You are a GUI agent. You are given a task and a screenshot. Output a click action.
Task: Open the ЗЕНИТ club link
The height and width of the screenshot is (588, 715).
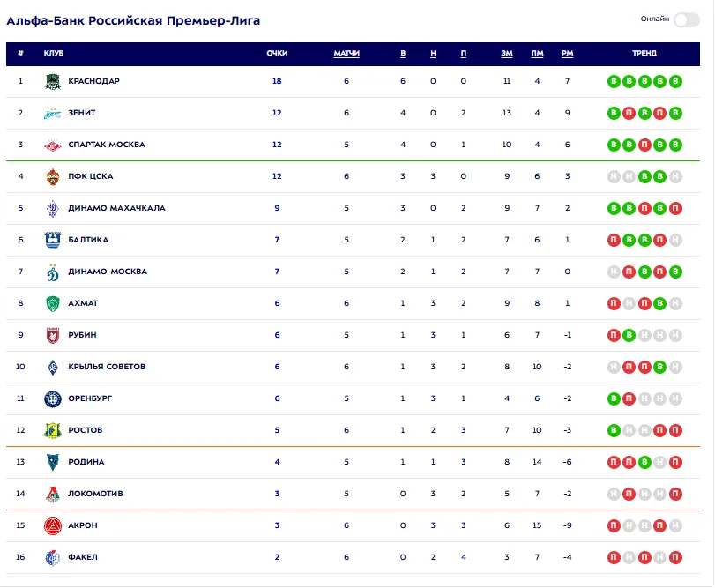click(82, 113)
